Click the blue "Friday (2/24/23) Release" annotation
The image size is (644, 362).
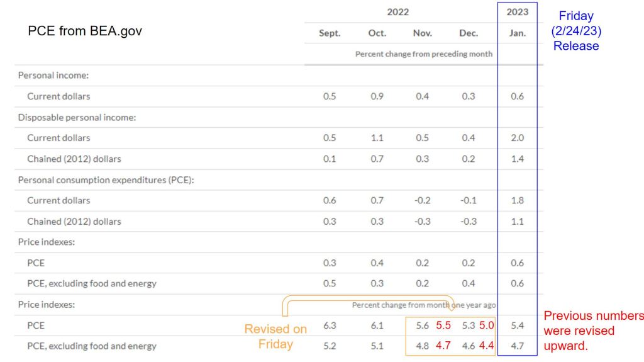click(x=576, y=31)
